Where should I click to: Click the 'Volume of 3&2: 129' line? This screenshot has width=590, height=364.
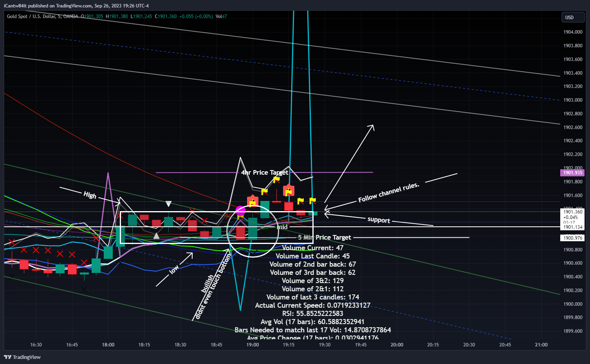coord(312,281)
